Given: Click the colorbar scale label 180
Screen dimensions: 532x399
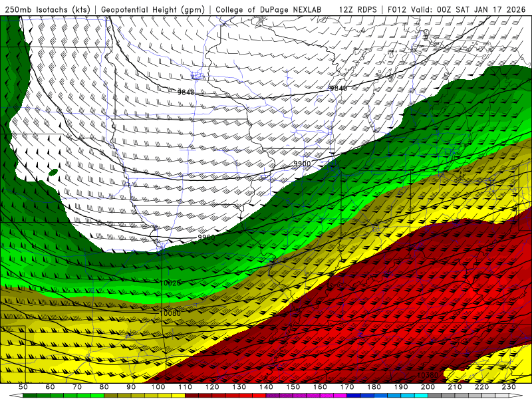Looking at the screenshot, I should point(374,387).
